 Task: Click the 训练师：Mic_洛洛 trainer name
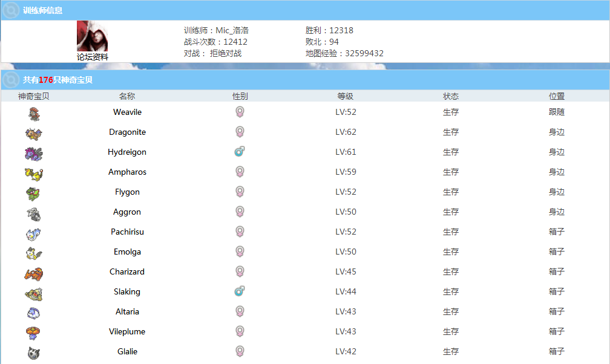[216, 30]
